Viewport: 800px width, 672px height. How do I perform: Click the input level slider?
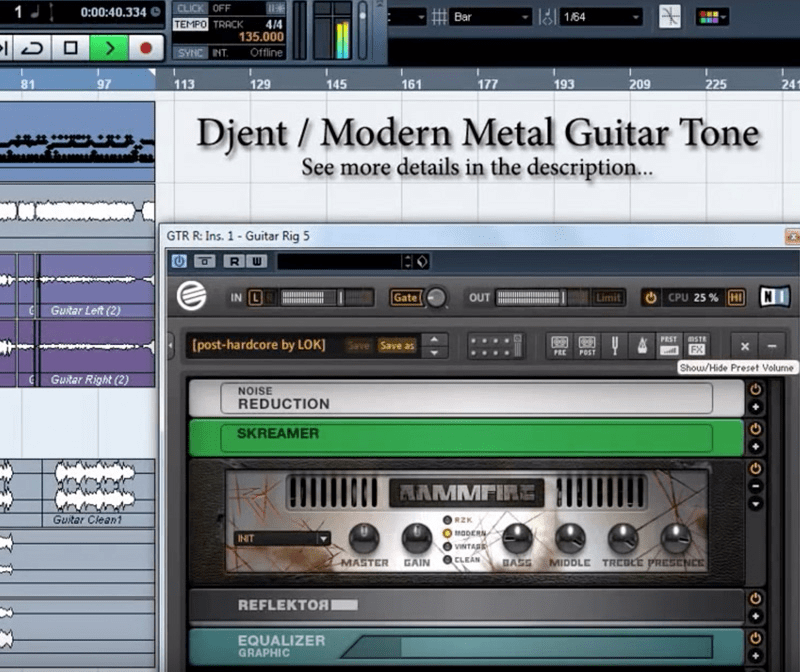(327, 297)
